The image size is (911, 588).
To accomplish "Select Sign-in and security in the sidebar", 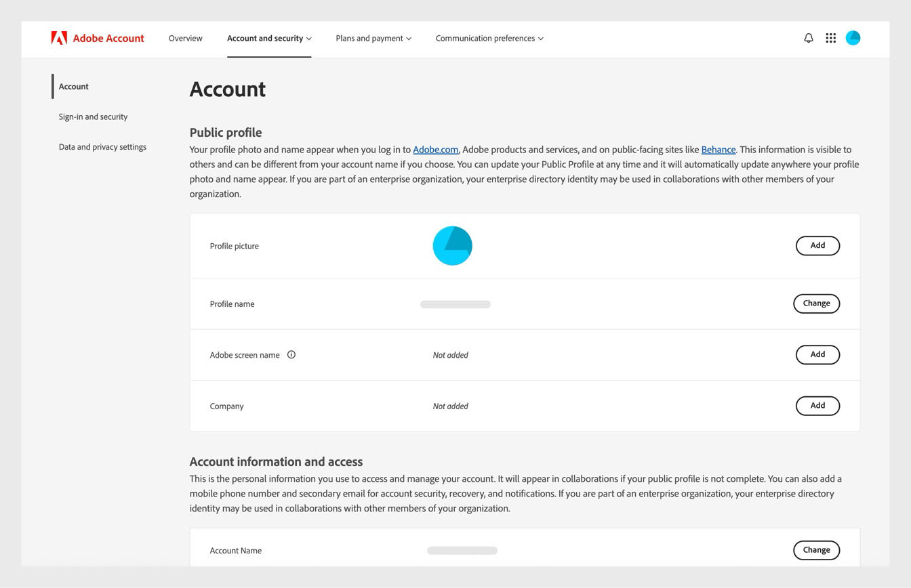I will coord(93,117).
